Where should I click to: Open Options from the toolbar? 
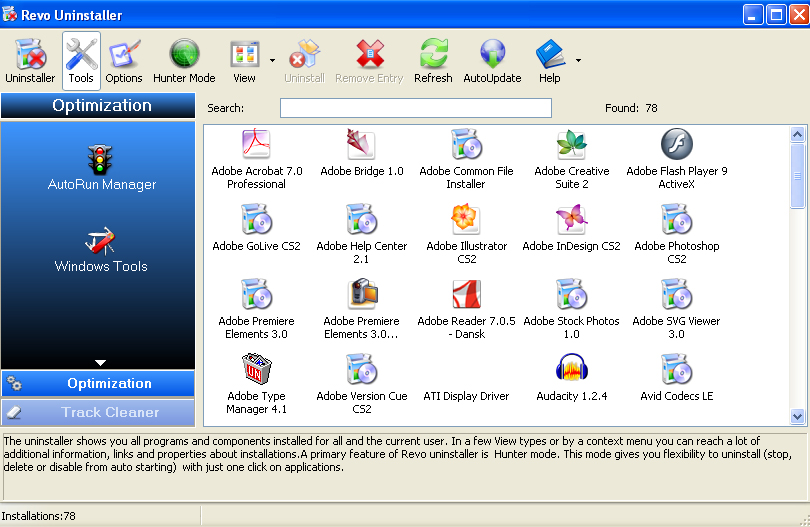click(124, 61)
